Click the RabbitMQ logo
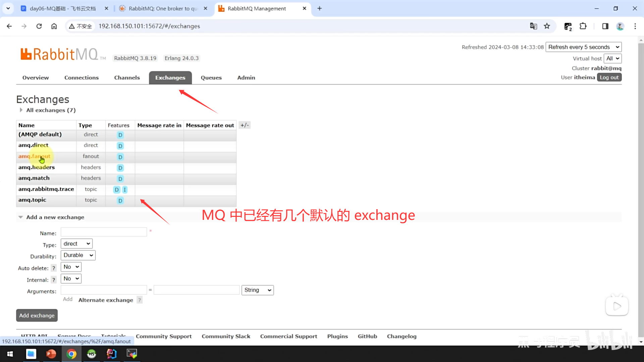644x362 pixels. [59, 54]
